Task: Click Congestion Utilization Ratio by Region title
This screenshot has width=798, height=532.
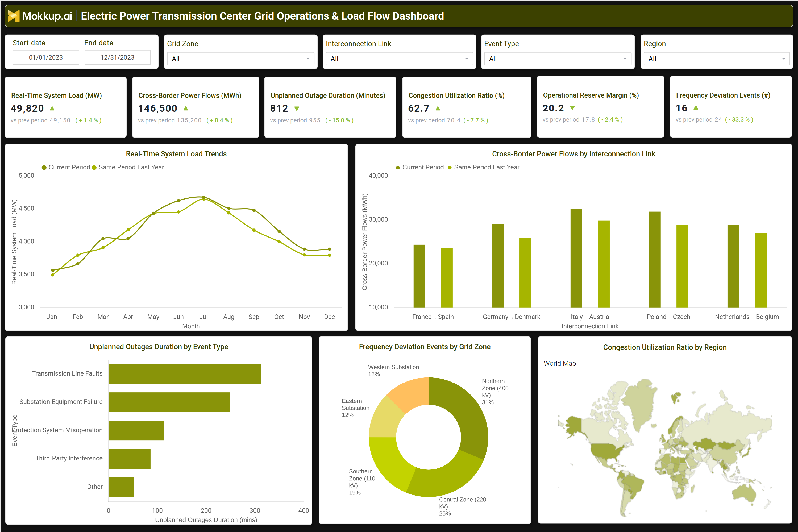Action: tap(665, 347)
